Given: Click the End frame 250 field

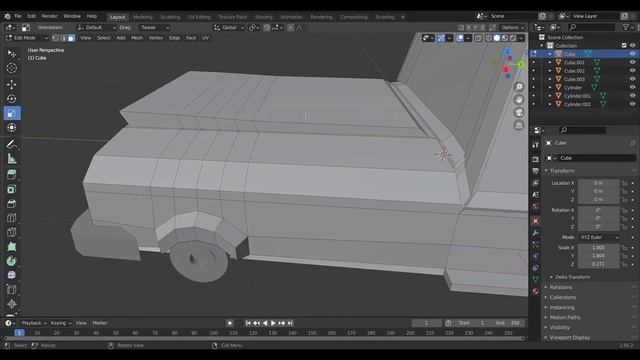Looking at the screenshot, I should click(508, 323).
